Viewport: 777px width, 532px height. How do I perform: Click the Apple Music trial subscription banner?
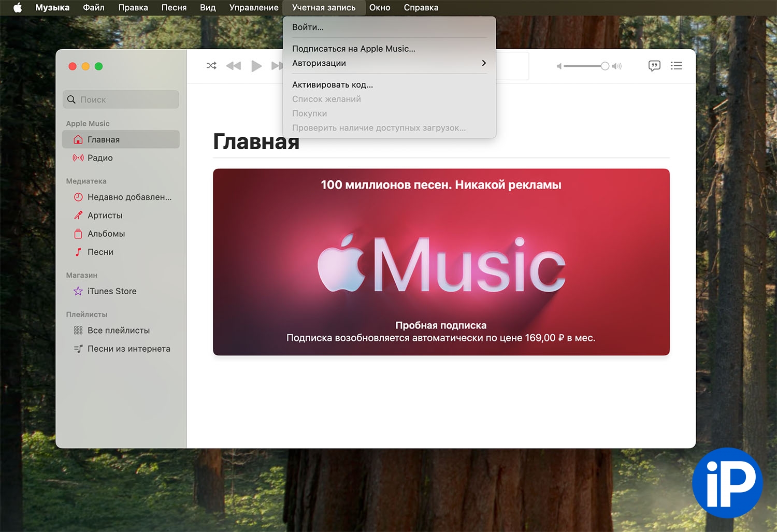point(441,262)
